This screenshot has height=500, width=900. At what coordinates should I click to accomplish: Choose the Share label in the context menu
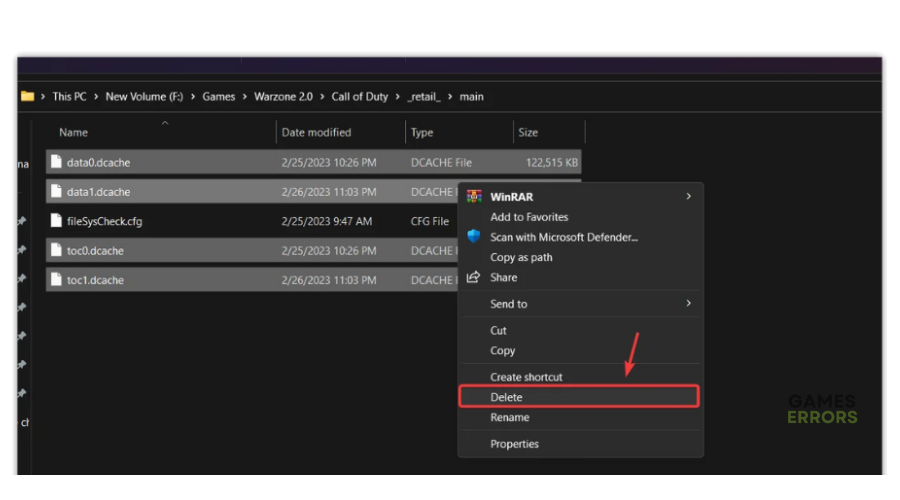point(503,277)
